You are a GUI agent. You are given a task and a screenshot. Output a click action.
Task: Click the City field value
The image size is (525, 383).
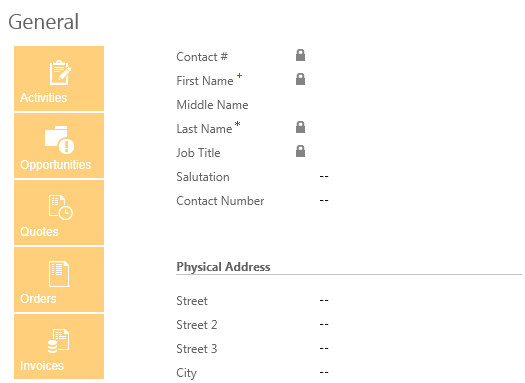coord(324,372)
